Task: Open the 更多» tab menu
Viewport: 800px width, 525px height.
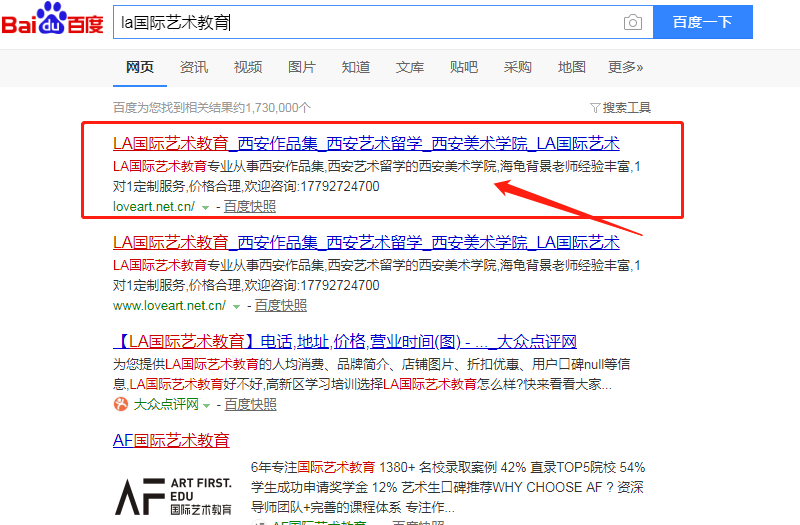Action: (x=625, y=67)
